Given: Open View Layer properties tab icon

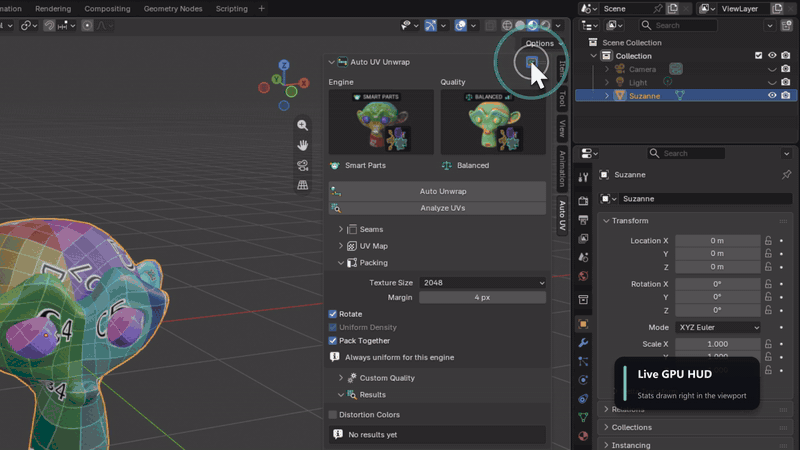Looking at the screenshot, I should point(583,239).
